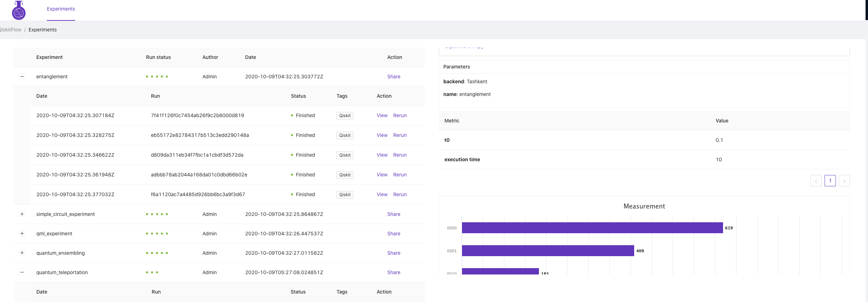Click the 0001 measurement bar
The width and height of the screenshot is (868, 302).
[x=548, y=251]
